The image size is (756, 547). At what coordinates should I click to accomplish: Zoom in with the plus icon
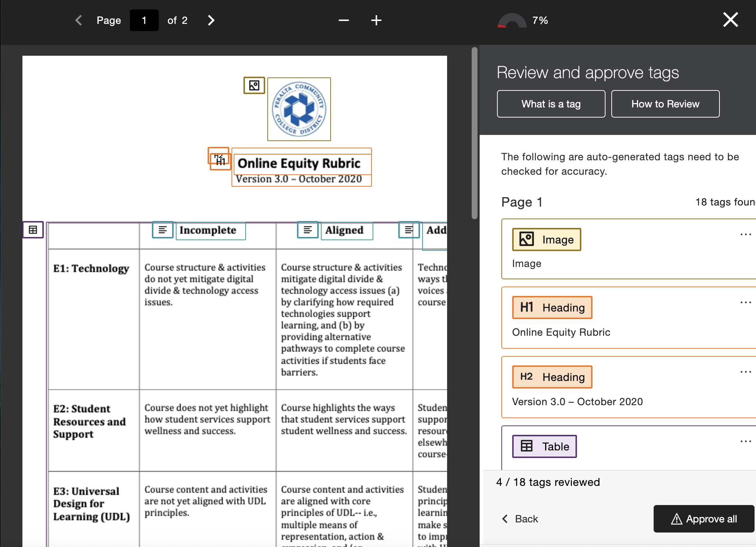tap(376, 20)
